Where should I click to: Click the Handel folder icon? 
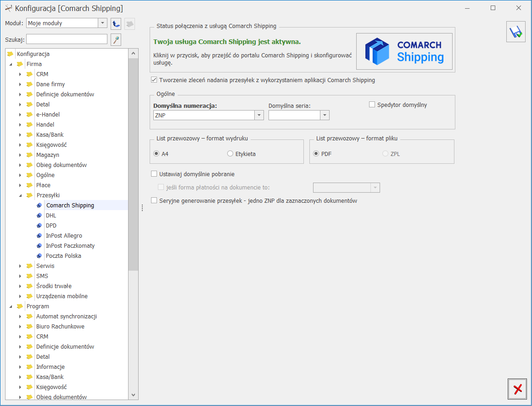(x=29, y=125)
